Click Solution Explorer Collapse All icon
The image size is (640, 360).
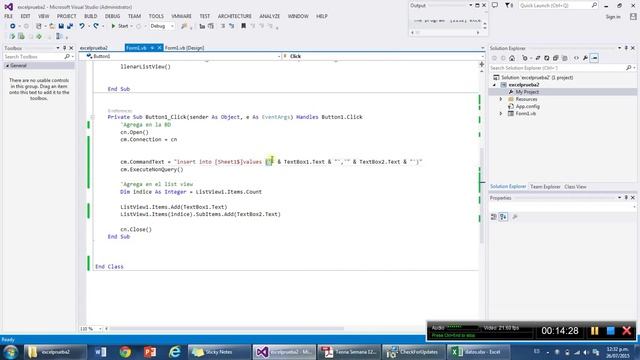click(556, 58)
